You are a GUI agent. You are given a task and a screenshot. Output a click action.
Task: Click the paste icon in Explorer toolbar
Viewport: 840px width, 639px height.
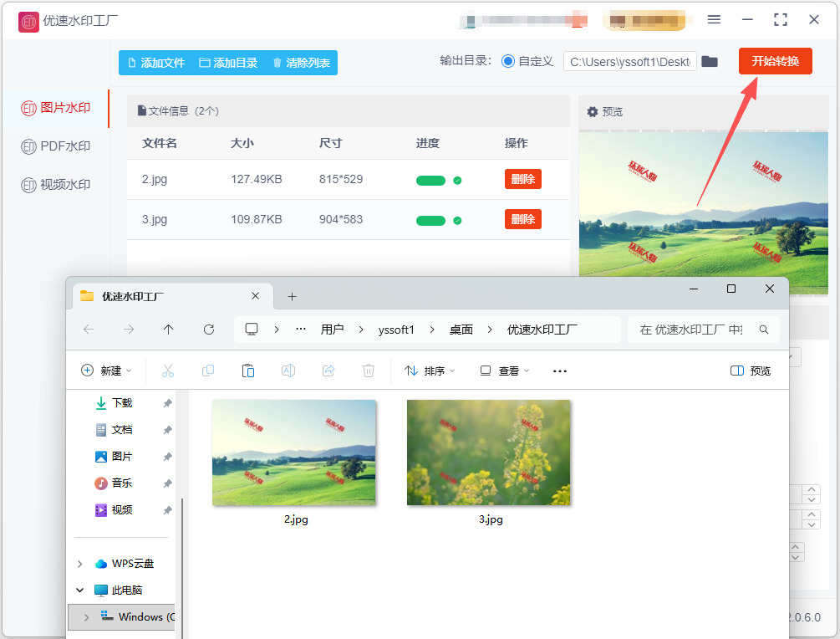pyautogui.click(x=247, y=371)
